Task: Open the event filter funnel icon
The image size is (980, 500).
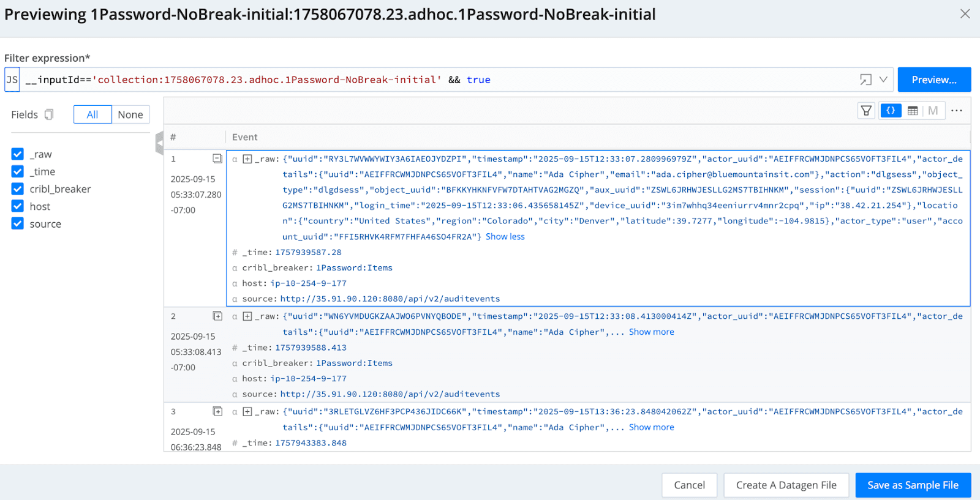Action: click(866, 111)
